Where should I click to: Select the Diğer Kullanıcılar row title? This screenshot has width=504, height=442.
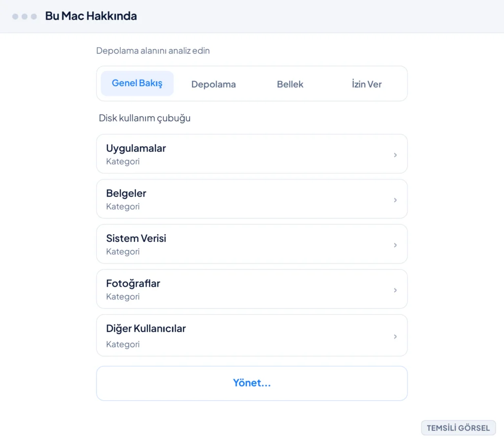click(146, 329)
